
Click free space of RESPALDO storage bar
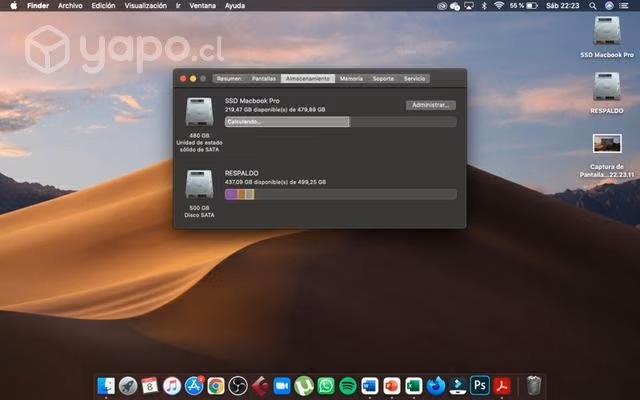[355, 194]
